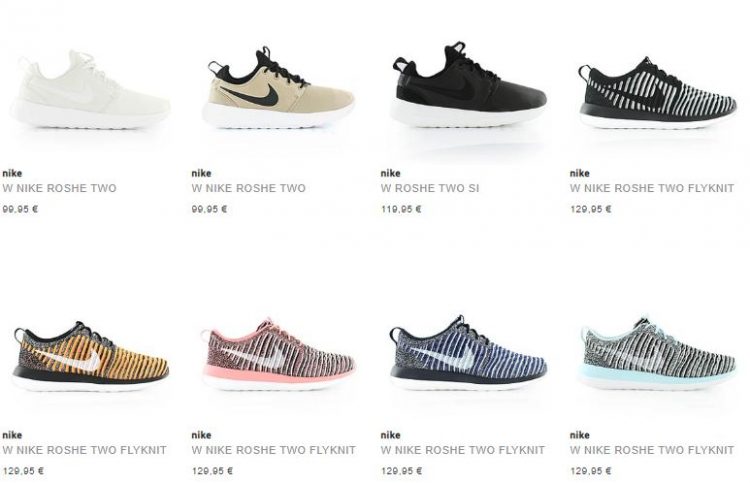Screen dimensions: 750x483
Task: Open the top-row W NIKE ROSHE TWO FLYKNIT title
Action: tap(651, 188)
